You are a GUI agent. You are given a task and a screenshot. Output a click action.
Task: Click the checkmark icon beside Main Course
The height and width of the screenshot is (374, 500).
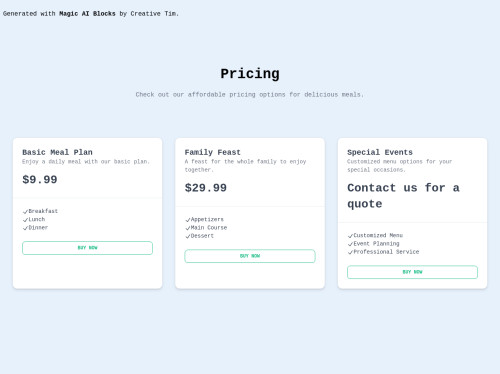pos(188,228)
